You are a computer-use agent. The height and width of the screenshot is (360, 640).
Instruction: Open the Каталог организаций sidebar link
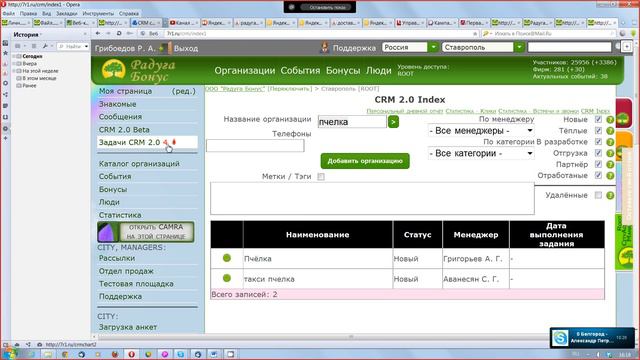tap(139, 164)
